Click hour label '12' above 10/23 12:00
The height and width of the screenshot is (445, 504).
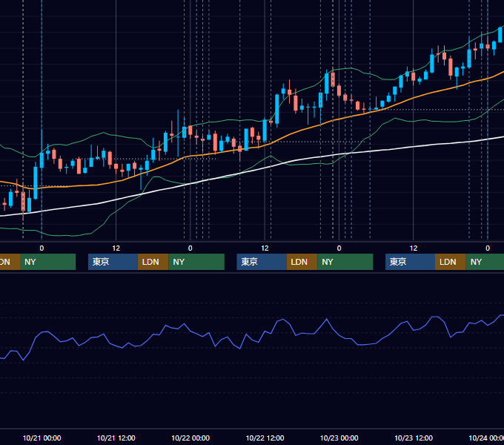414,248
